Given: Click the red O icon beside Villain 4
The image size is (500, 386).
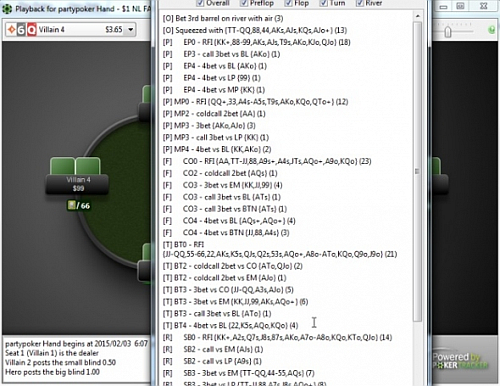Looking at the screenshot, I should (x=31, y=30).
